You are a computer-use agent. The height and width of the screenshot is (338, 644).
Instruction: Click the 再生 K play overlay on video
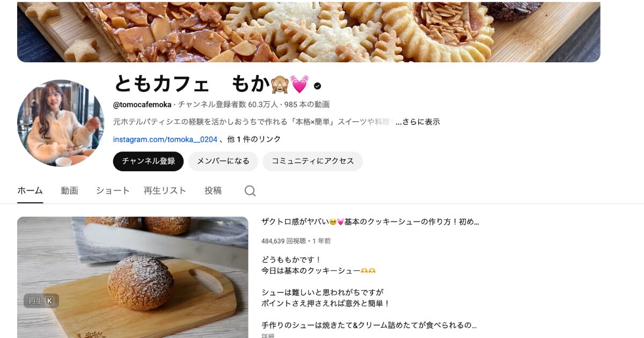41,301
